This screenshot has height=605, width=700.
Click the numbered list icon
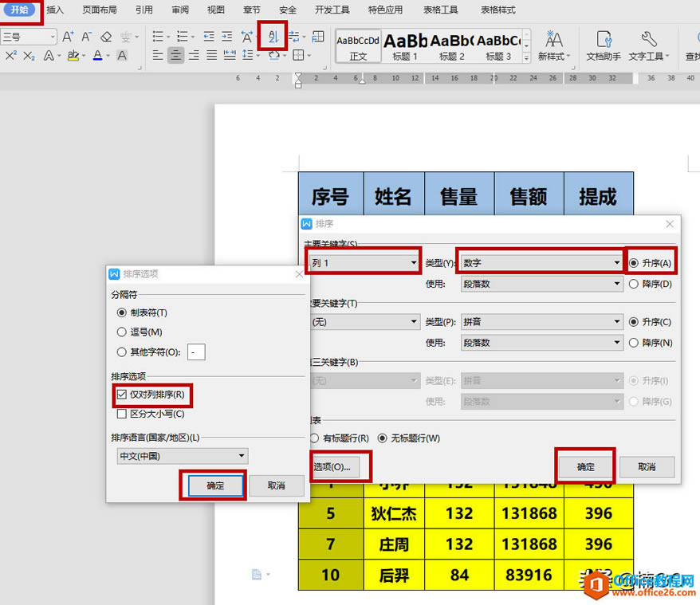point(182,36)
